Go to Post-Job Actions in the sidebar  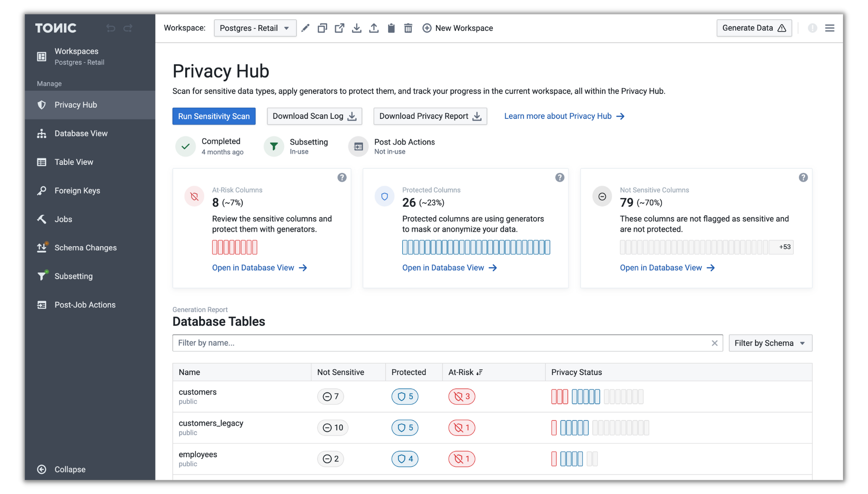pos(85,304)
